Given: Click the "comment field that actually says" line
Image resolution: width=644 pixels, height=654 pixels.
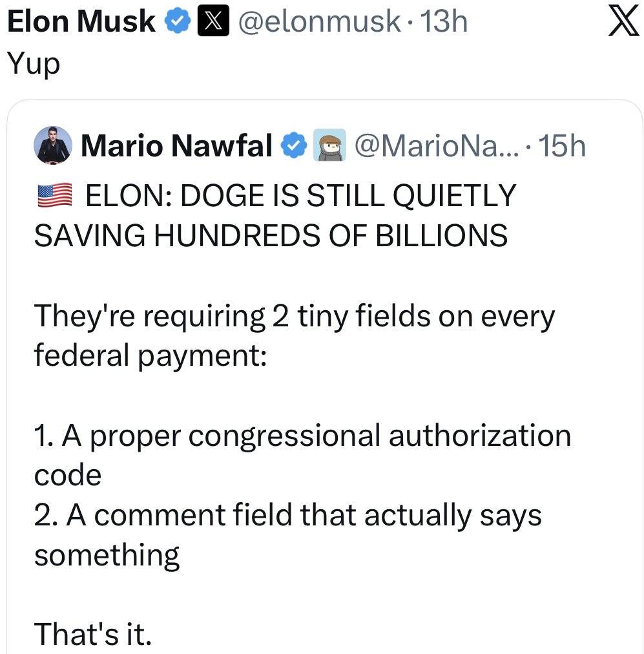Looking at the screenshot, I should [304, 516].
